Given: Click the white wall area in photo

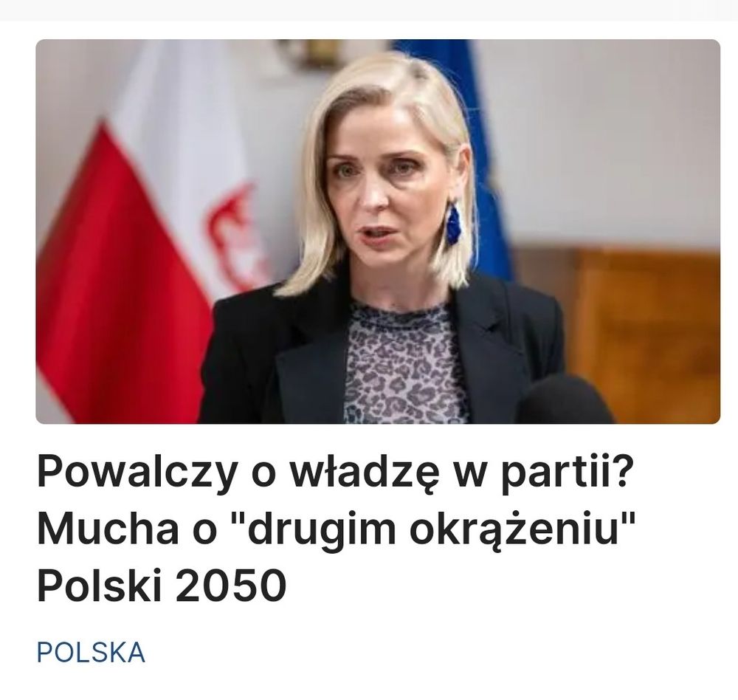Looking at the screenshot, I should tap(612, 141).
